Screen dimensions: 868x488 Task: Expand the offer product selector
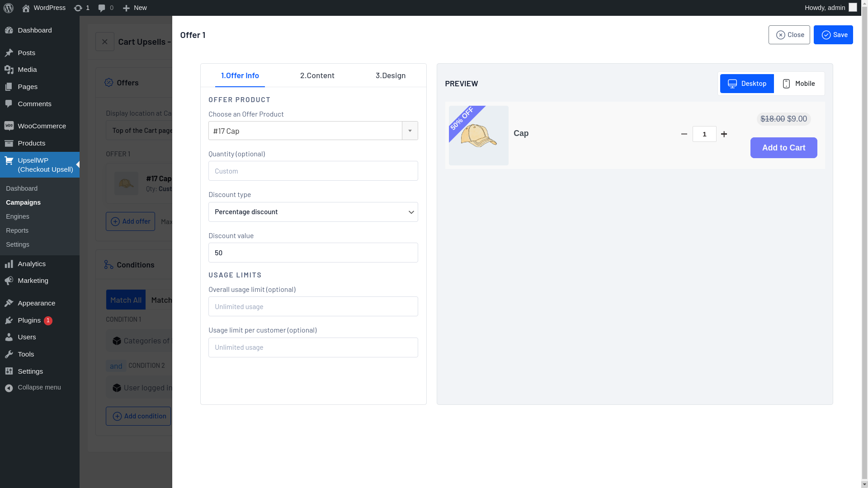point(410,131)
